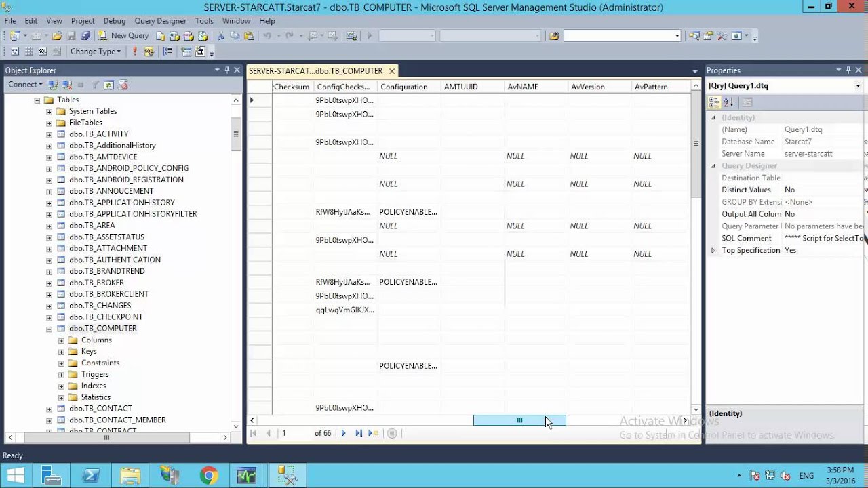Click the Add Table icon

186,52
